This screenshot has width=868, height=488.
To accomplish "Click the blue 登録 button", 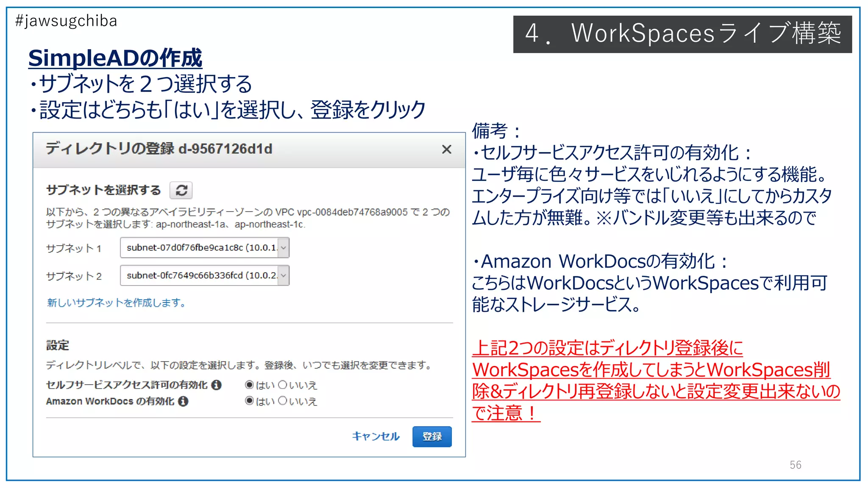I will [x=432, y=437].
